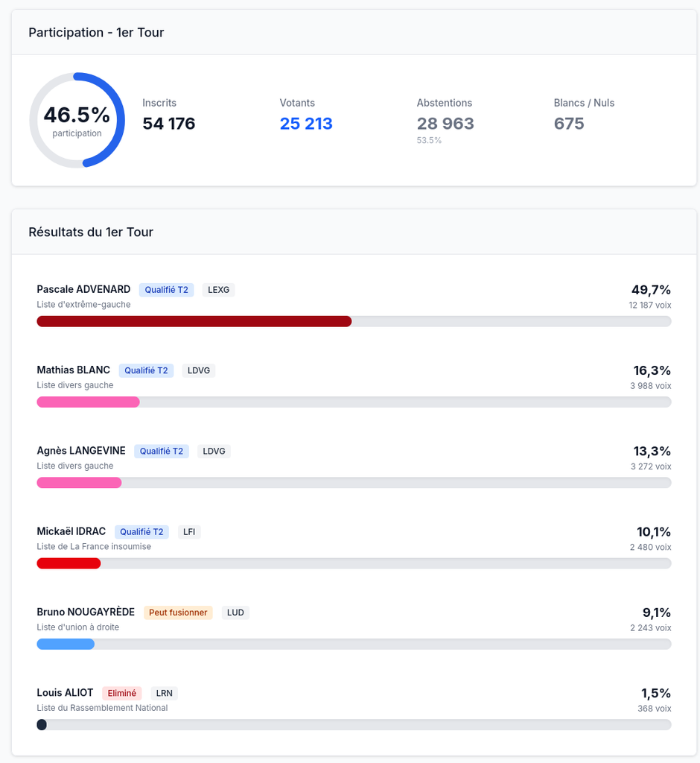The width and height of the screenshot is (700, 763).
Task: Click Bruno NOUGAYRÈDE's blue result bar
Action: pyautogui.click(x=66, y=644)
